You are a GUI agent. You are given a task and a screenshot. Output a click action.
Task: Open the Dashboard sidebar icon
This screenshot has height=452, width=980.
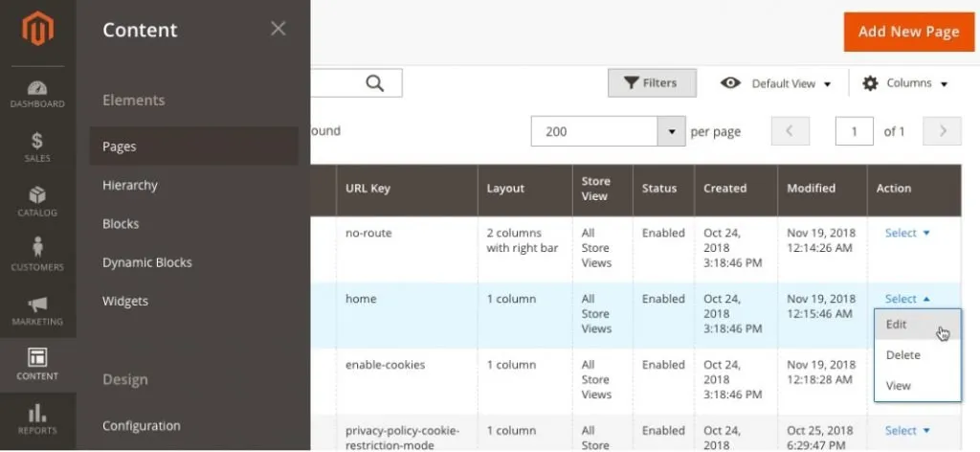tap(37, 94)
